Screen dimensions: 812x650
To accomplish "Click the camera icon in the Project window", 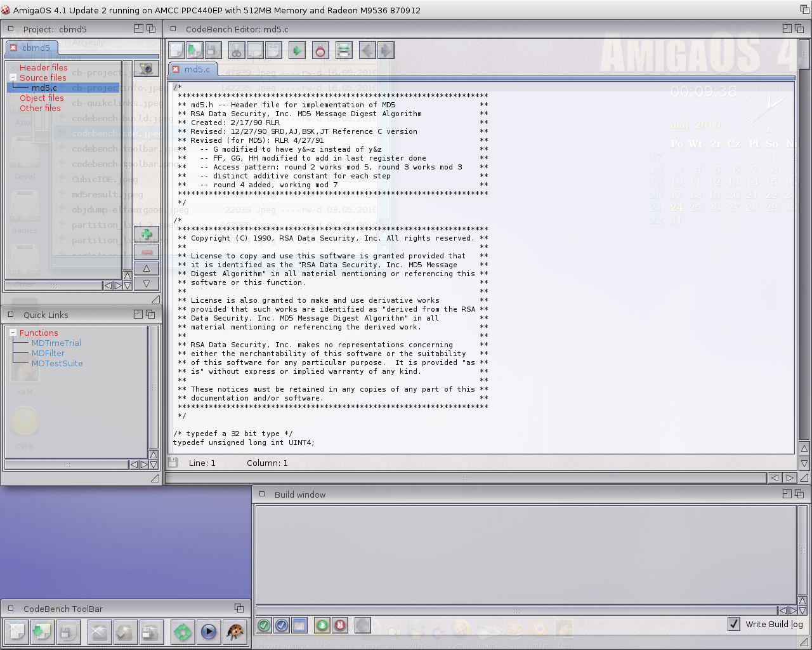I will point(147,69).
